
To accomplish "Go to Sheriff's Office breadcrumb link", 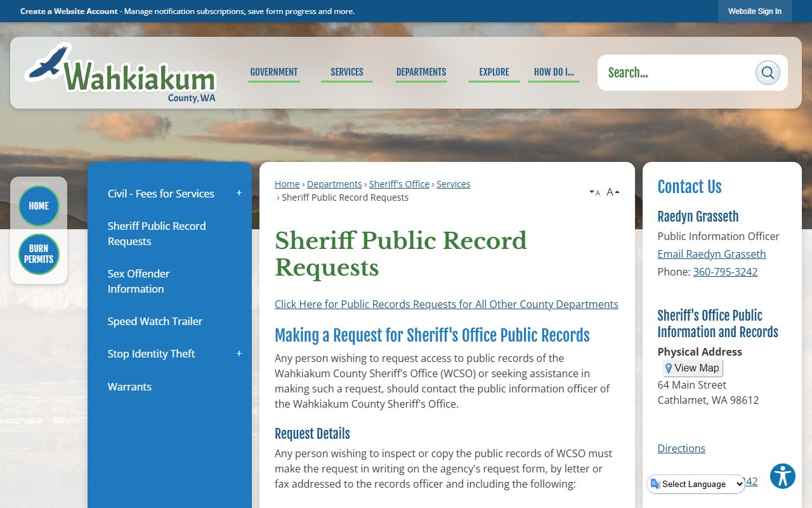I will 399,184.
